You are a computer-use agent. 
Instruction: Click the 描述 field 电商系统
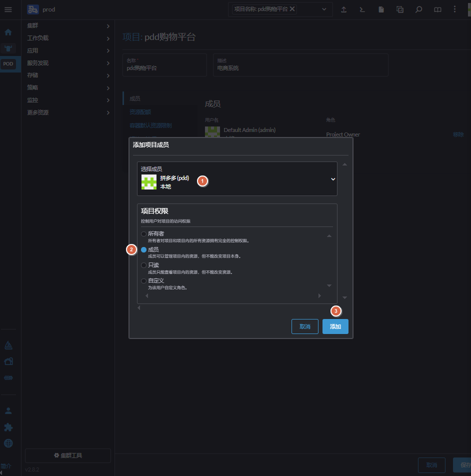pos(300,65)
